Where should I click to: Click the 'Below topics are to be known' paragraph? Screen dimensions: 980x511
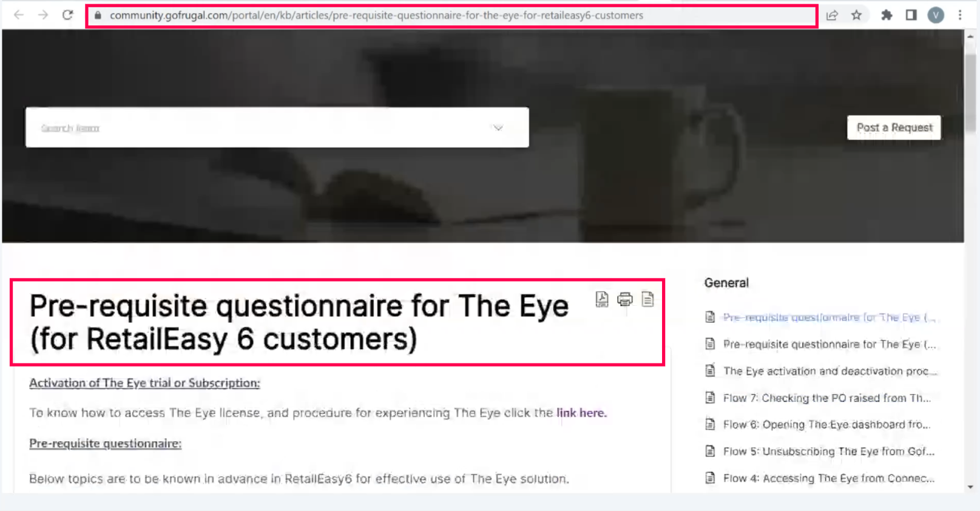click(x=299, y=479)
